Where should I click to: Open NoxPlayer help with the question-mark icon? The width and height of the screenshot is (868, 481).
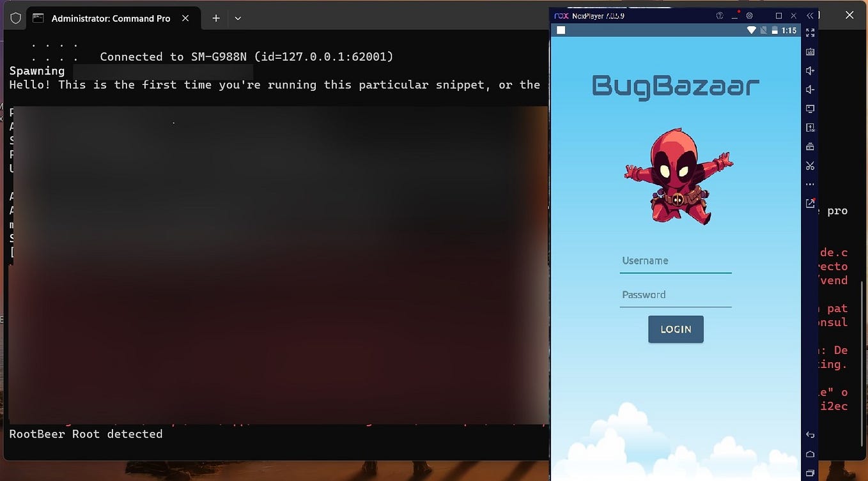click(720, 15)
